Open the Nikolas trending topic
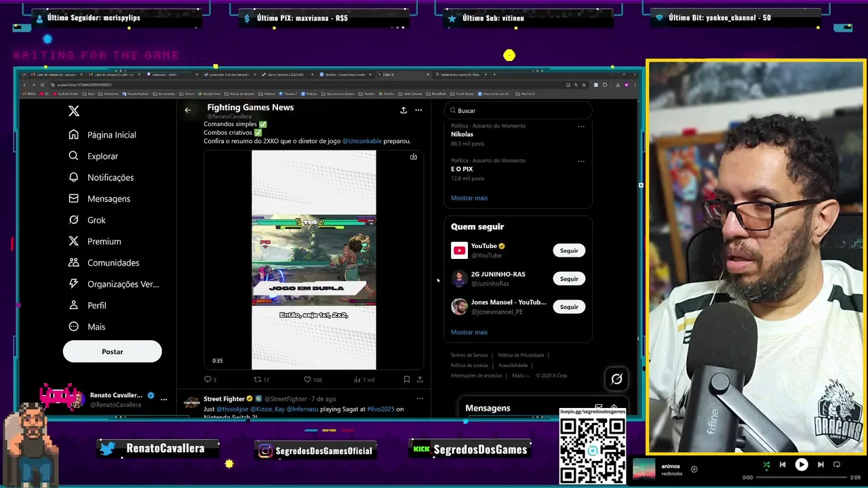 point(462,134)
